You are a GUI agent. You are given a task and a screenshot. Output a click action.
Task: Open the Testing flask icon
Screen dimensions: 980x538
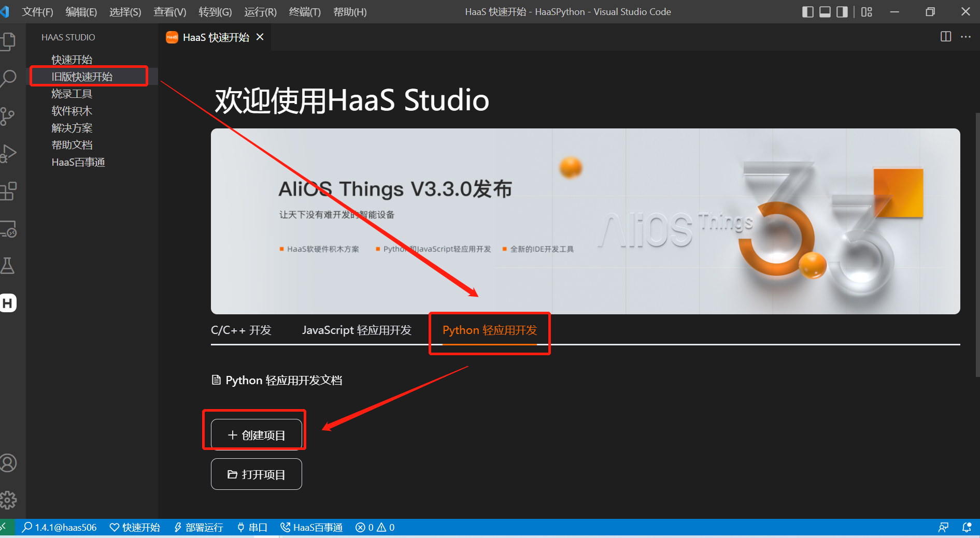point(7,266)
